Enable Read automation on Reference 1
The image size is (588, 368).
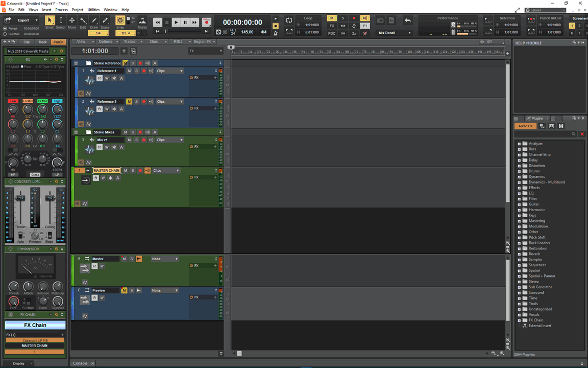coord(100,78)
